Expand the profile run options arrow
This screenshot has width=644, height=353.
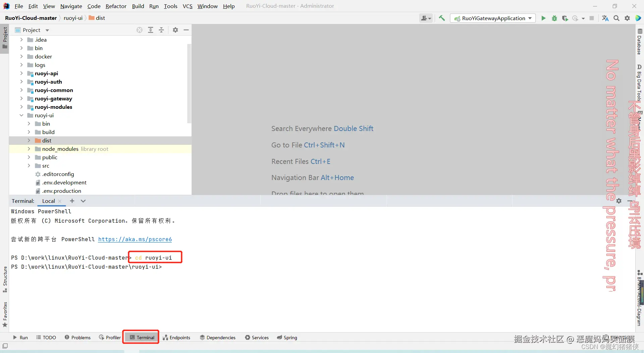(x=583, y=18)
